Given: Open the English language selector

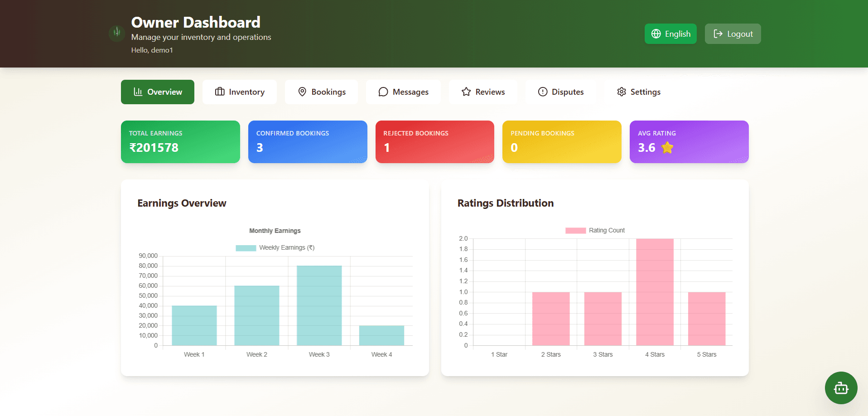Looking at the screenshot, I should [670, 34].
